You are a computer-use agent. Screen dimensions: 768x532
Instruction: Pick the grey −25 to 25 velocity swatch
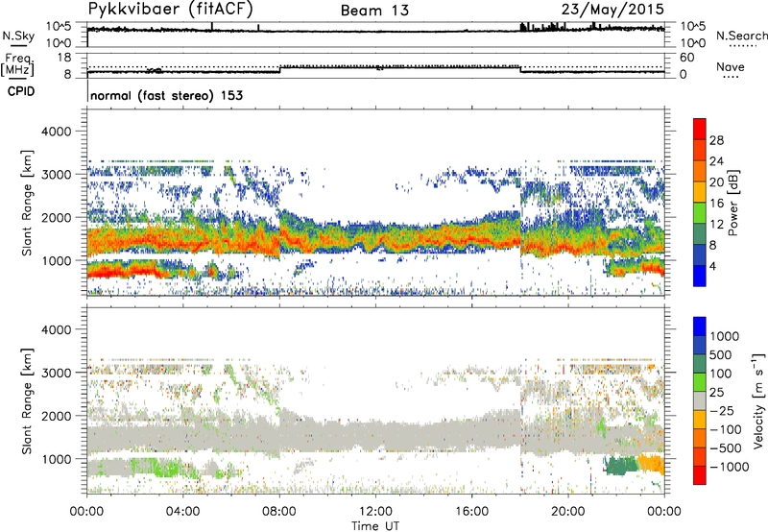pyautogui.click(x=700, y=400)
